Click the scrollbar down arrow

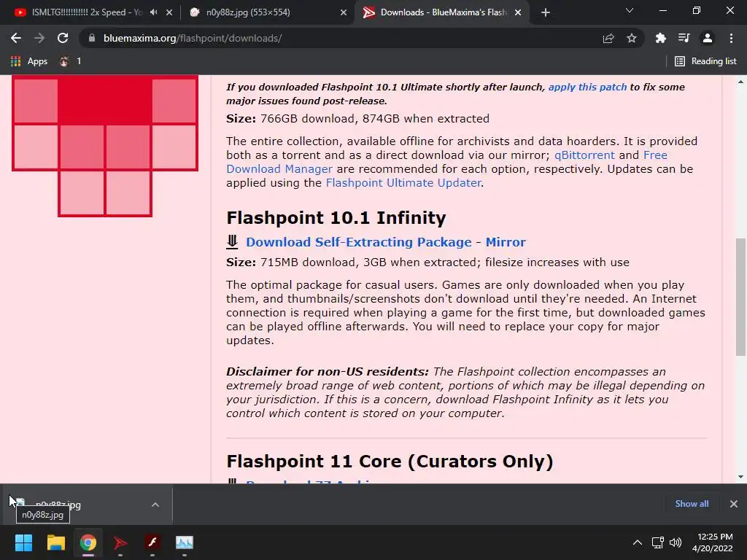740,477
